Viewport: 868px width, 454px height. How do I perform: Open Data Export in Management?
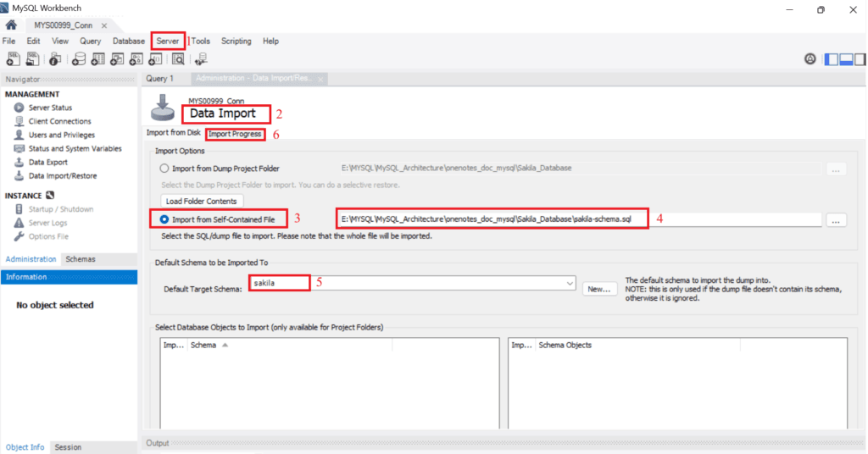click(48, 162)
